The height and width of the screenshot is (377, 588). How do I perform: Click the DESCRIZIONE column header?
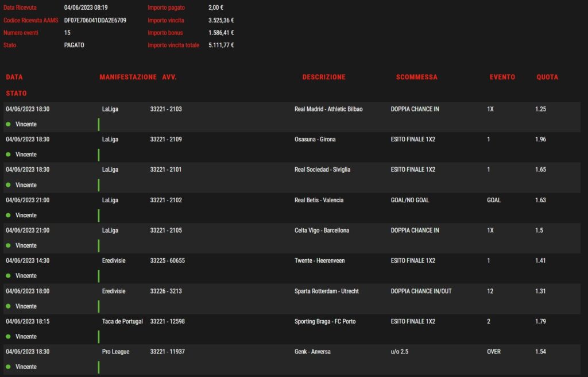click(324, 77)
